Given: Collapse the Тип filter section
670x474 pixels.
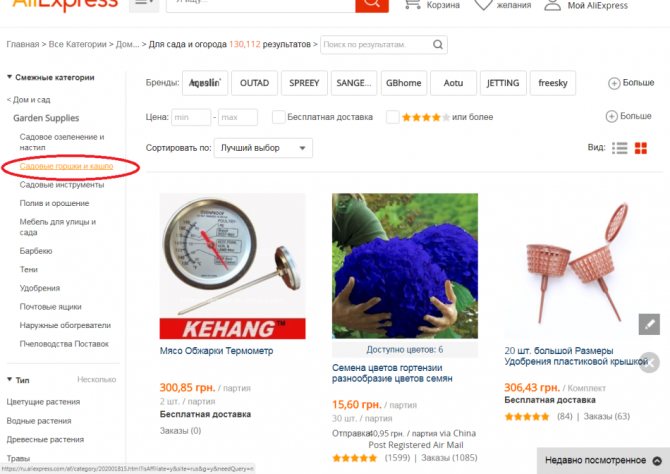Looking at the screenshot, I should pos(9,380).
